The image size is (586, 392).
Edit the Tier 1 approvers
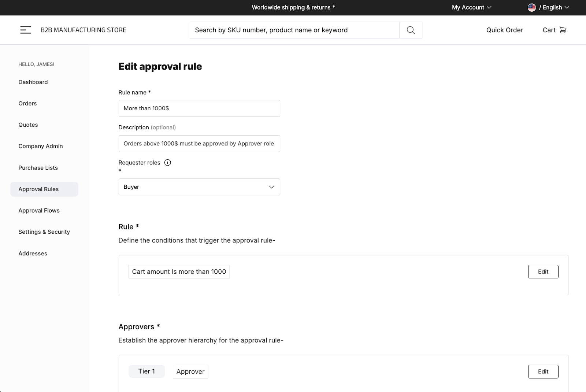[x=543, y=371]
